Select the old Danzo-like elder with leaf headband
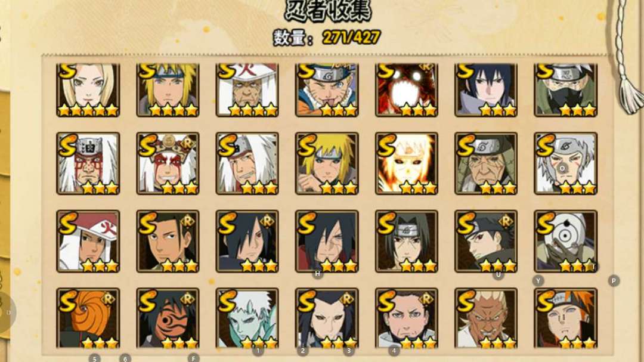Viewport: 644px width, 362px height. 486,163
